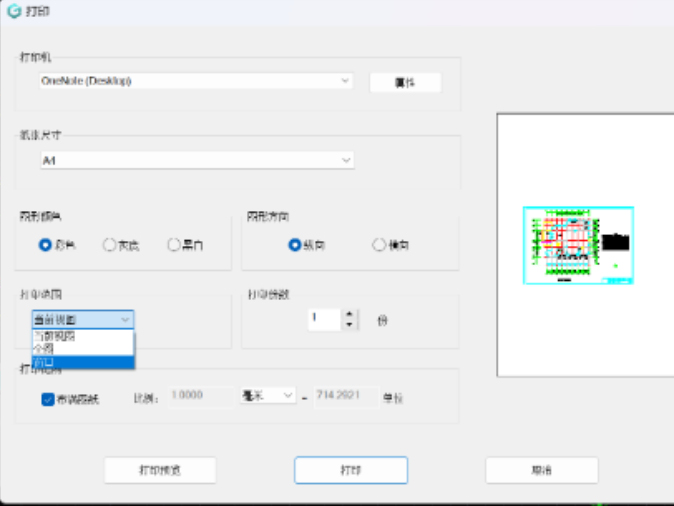Viewport: 674px width, 506px height.
Task: Open the OneNote (Desktop) printer dropdown
Action: click(196, 81)
